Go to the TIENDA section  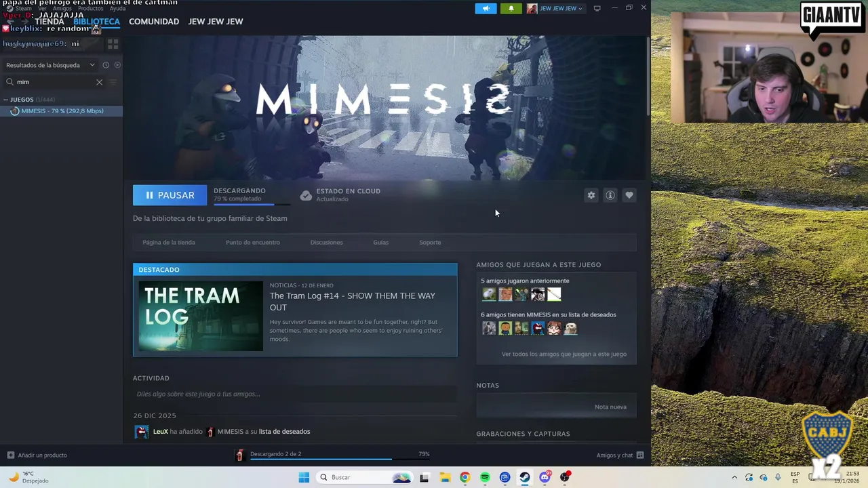click(50, 22)
